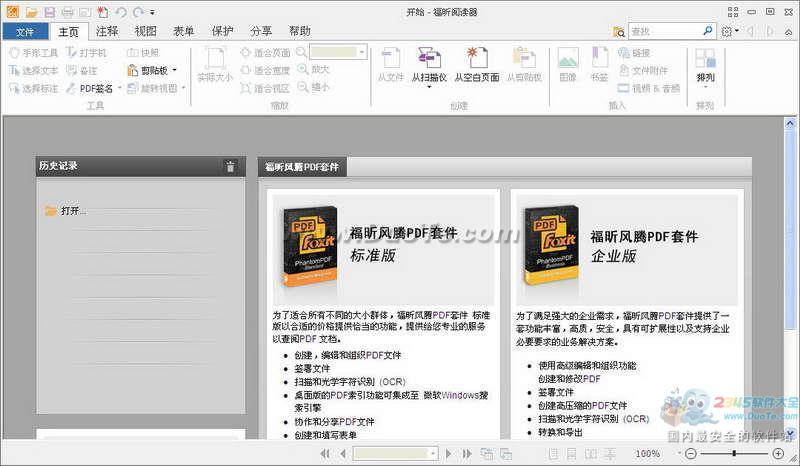800x466 pixels.
Task: Click the 福昕风腾PDF套件 标准版 box image
Action: click(x=310, y=246)
